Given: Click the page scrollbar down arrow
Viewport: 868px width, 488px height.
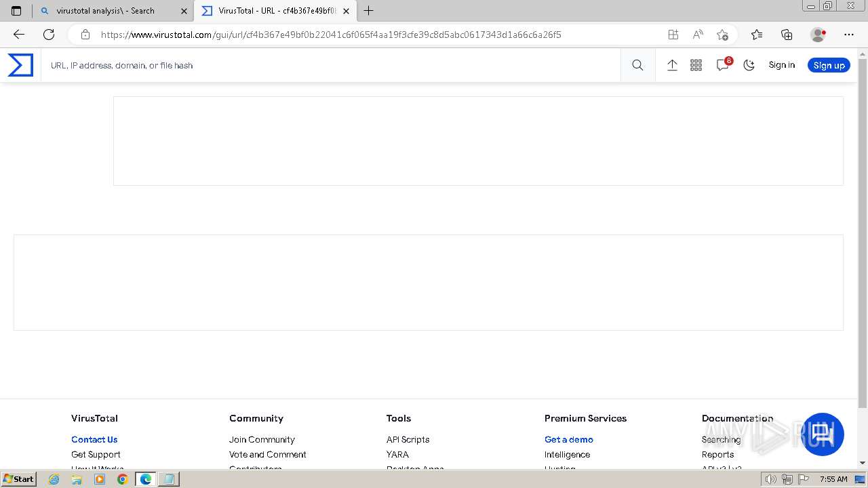Looking at the screenshot, I should (x=863, y=463).
